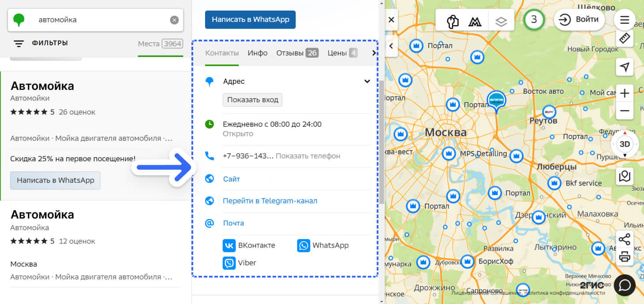Open Перейти в Telegram-канал link

click(x=270, y=201)
